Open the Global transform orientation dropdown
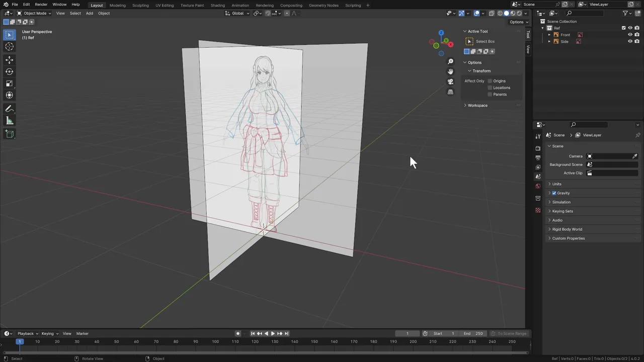Image resolution: width=644 pixels, height=362 pixels. point(237,14)
